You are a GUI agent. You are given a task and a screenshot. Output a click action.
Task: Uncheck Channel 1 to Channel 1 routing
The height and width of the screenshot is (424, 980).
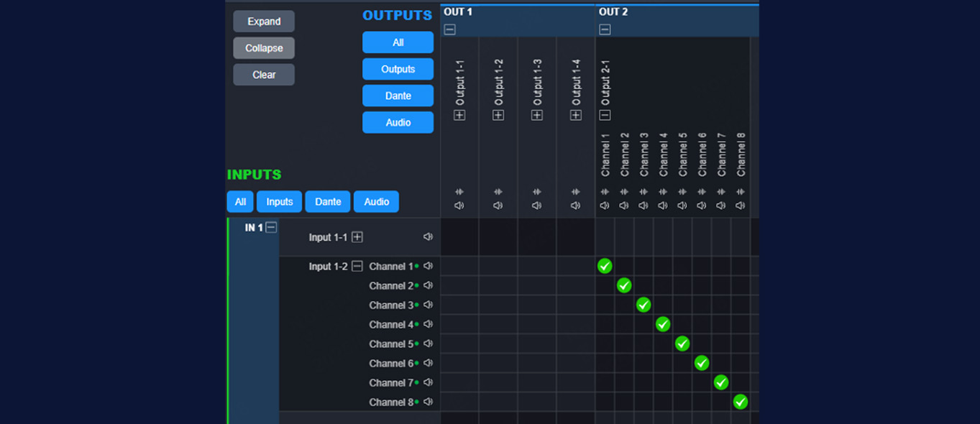(605, 266)
